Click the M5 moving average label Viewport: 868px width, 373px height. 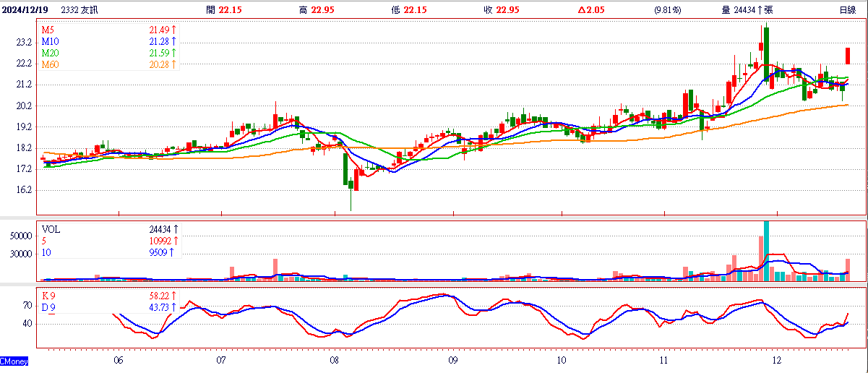click(x=48, y=30)
